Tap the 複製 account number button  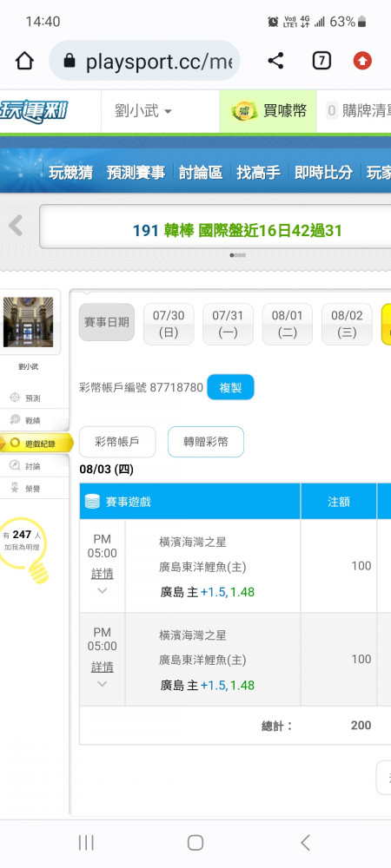tap(230, 387)
